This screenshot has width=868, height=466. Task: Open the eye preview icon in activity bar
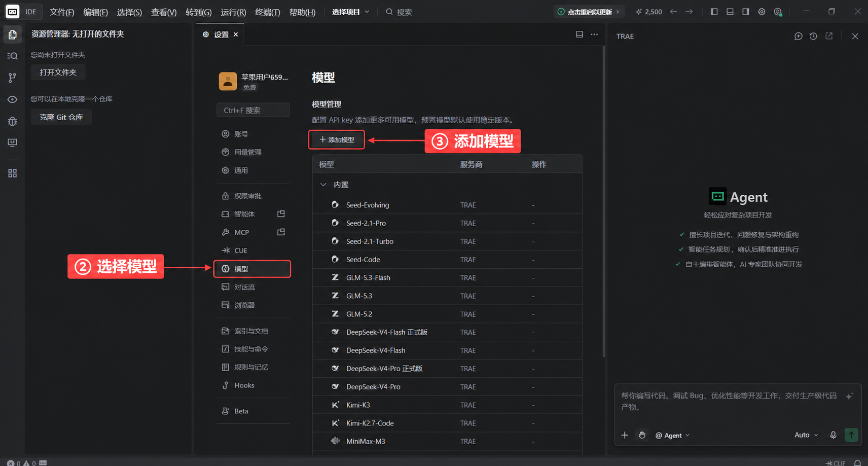(x=12, y=99)
